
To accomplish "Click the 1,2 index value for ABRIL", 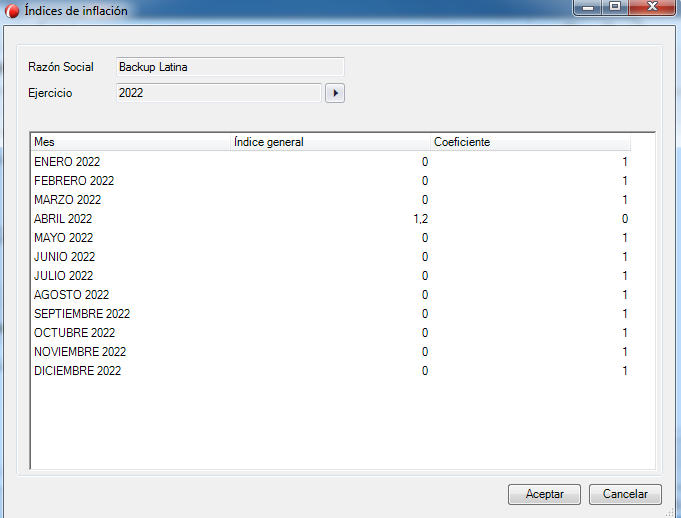I will [420, 219].
